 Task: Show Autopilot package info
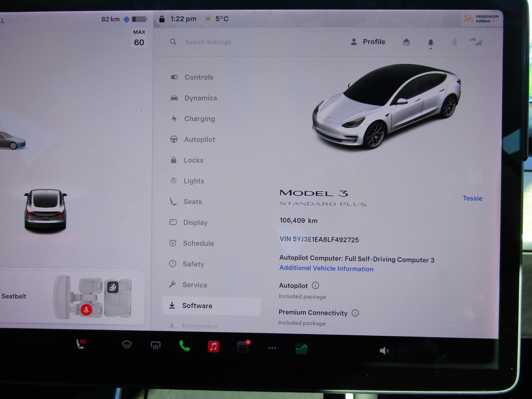[315, 285]
